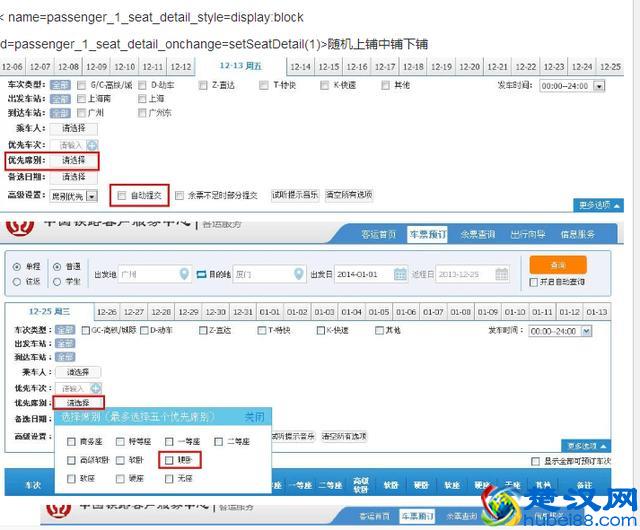Viewport: 640px width, 530px height.
Task: Select 普通 radio button
Action: 57,267
